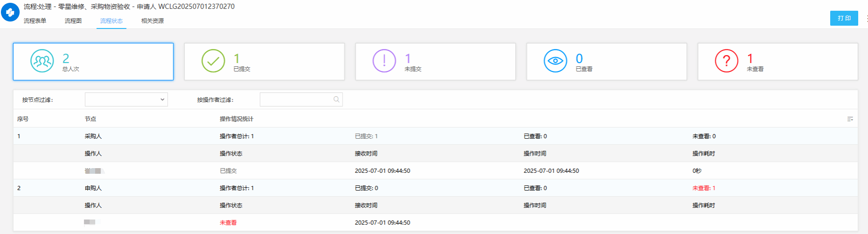Click the blue eye viewed icon
This screenshot has width=868, height=234.
pos(555,61)
